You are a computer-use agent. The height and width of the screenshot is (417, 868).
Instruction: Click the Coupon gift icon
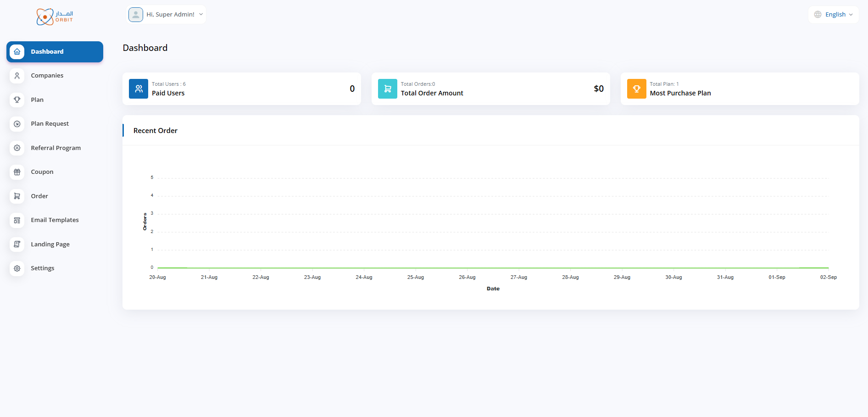pyautogui.click(x=17, y=172)
